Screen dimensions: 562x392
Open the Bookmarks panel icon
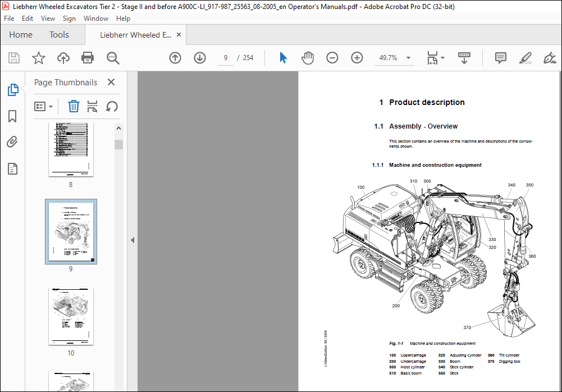point(12,116)
